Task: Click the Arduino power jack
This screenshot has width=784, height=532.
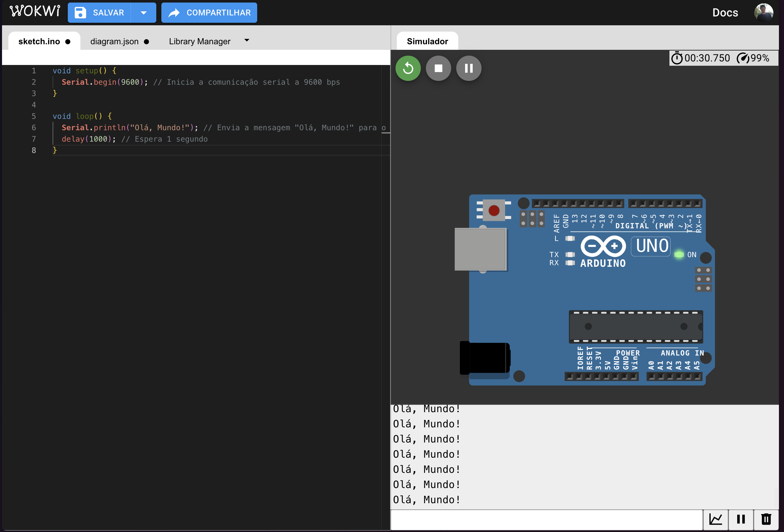Action: click(x=485, y=358)
